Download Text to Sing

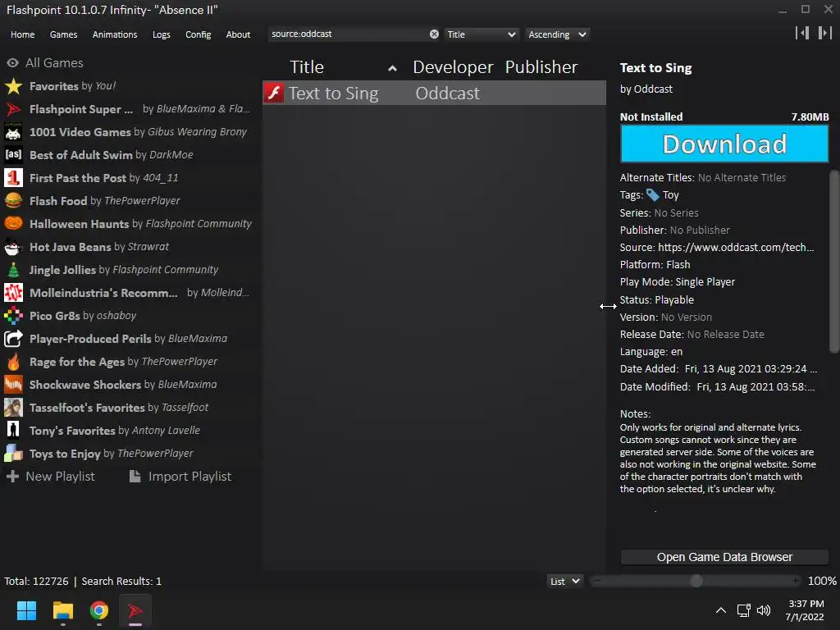click(724, 144)
